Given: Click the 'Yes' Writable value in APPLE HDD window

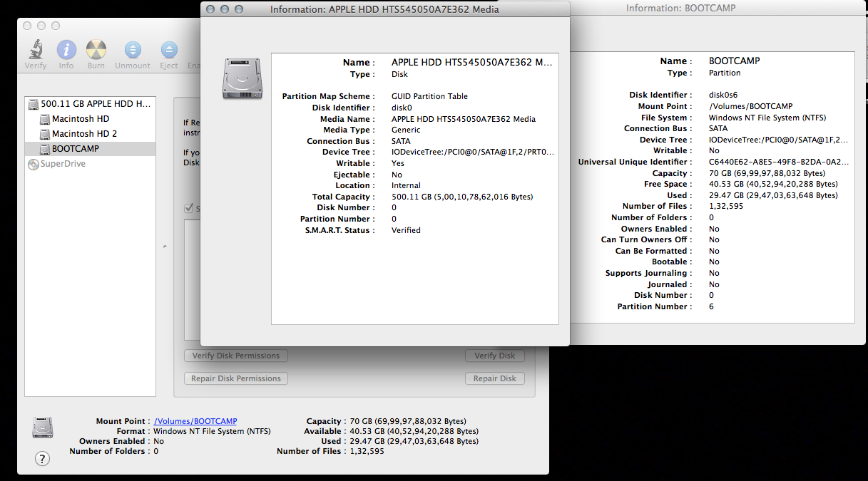Looking at the screenshot, I should [398, 163].
